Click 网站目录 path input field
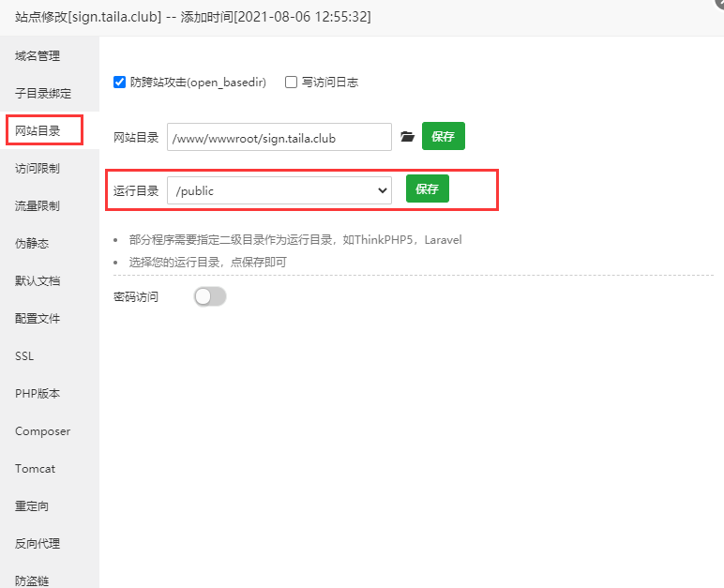 point(279,137)
